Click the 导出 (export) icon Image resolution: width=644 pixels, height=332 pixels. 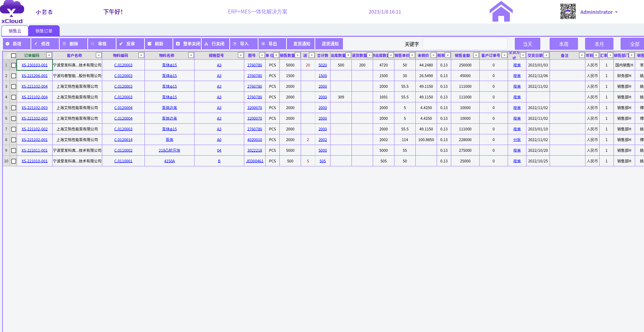click(263, 44)
